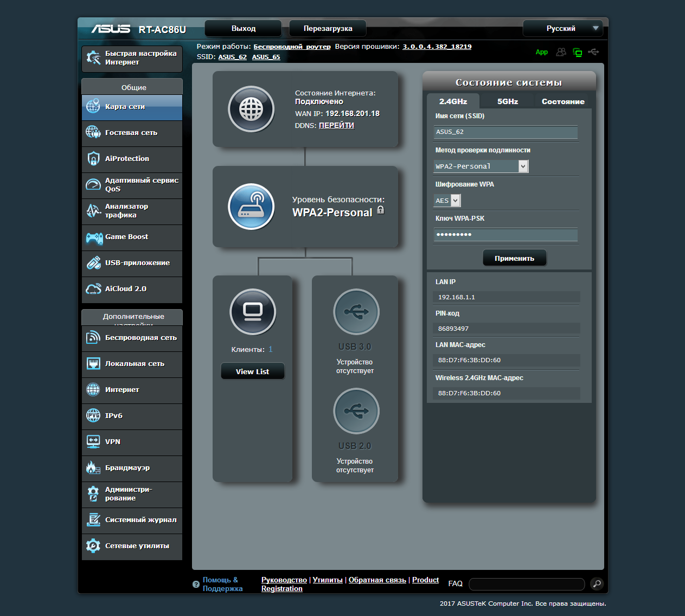Click the FAQ search magnifier button
This screenshot has width=685, height=616.
coord(597,584)
